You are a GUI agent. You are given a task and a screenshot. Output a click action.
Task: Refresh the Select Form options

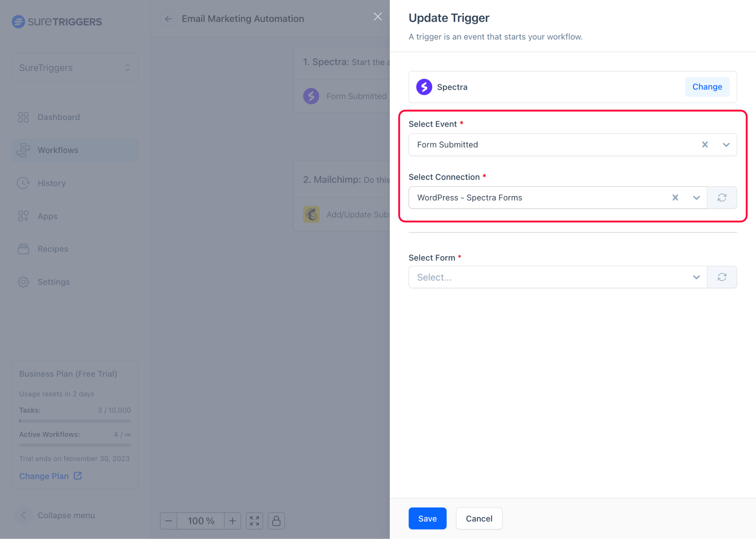coord(722,277)
